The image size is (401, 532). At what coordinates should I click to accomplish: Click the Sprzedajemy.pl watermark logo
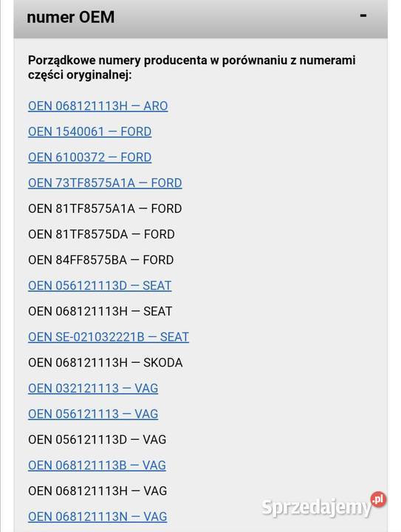coord(323,505)
